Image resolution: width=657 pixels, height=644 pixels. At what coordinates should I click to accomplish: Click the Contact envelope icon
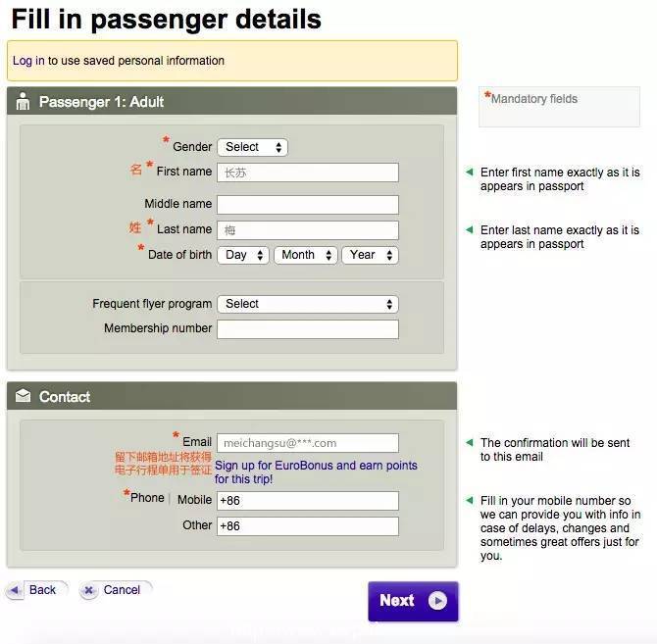point(24,396)
